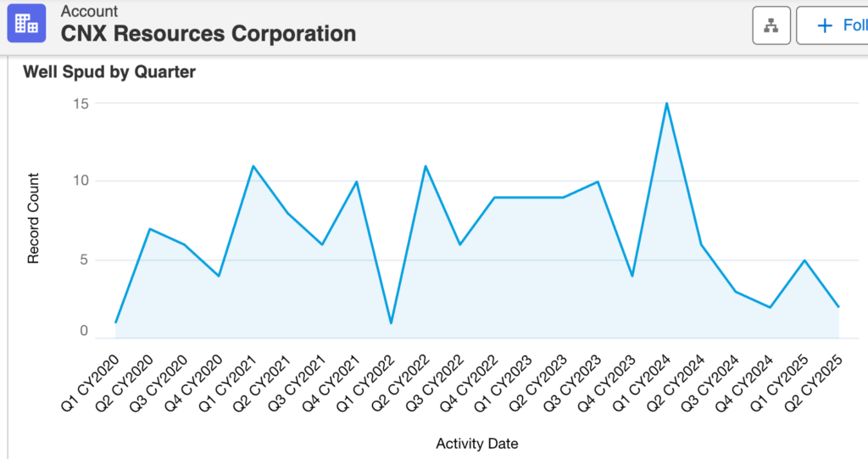
Task: Click the Q2 CY2021 axis label
Action: point(262,383)
